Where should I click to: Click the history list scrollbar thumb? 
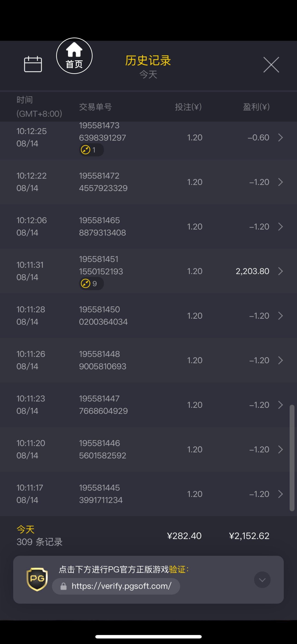[292, 457]
